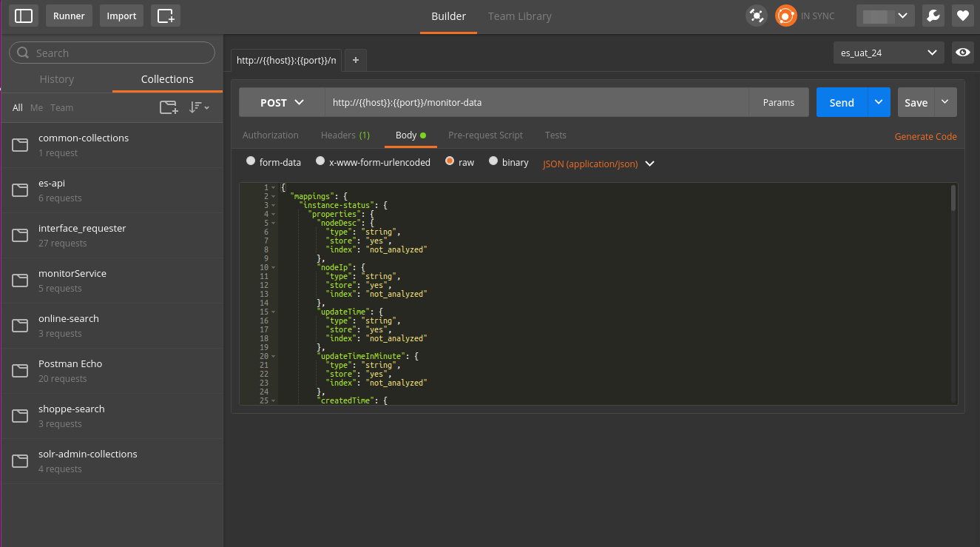Screen dimensions: 980x547
Task: Select the solr-admin-collections collection name
Action: coord(88,454)
